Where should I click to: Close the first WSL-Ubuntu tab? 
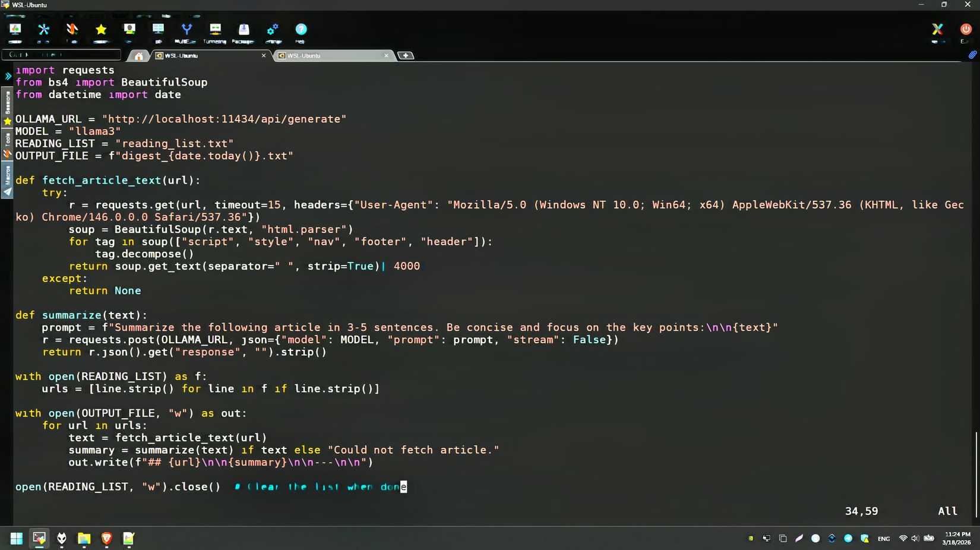pyautogui.click(x=264, y=56)
